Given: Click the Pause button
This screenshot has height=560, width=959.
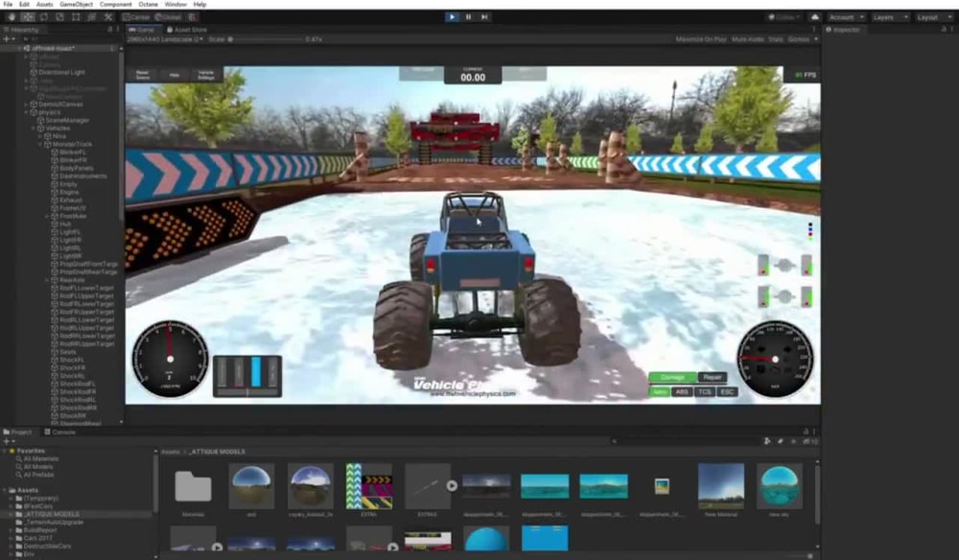Looking at the screenshot, I should click(x=469, y=17).
